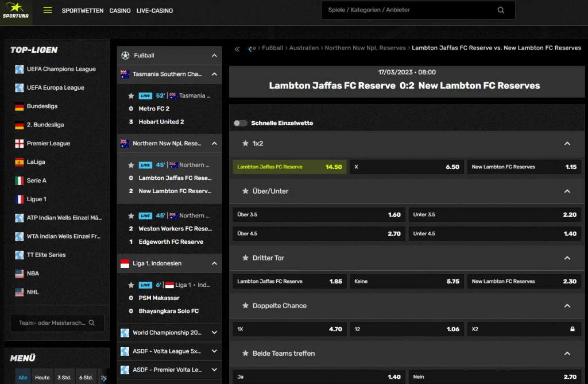Click the blue back arrow in breadcrumb
This screenshot has width=588, height=384.
pyautogui.click(x=250, y=49)
